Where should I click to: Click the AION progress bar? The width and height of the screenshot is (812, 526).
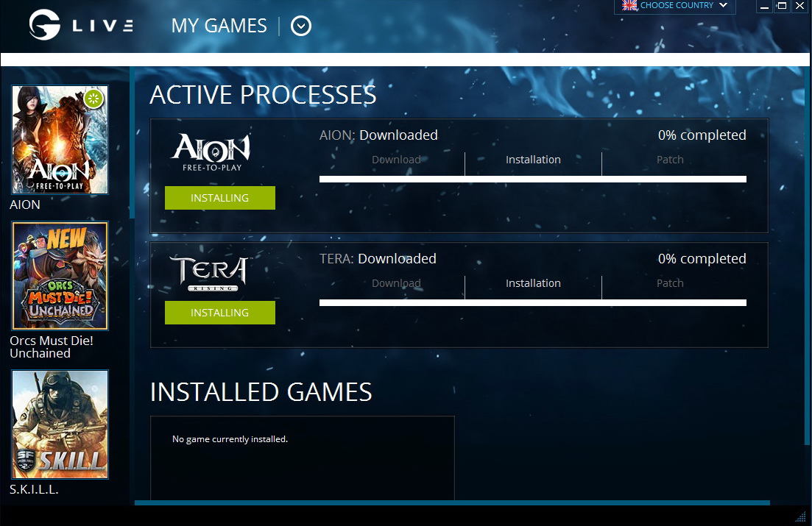click(533, 179)
